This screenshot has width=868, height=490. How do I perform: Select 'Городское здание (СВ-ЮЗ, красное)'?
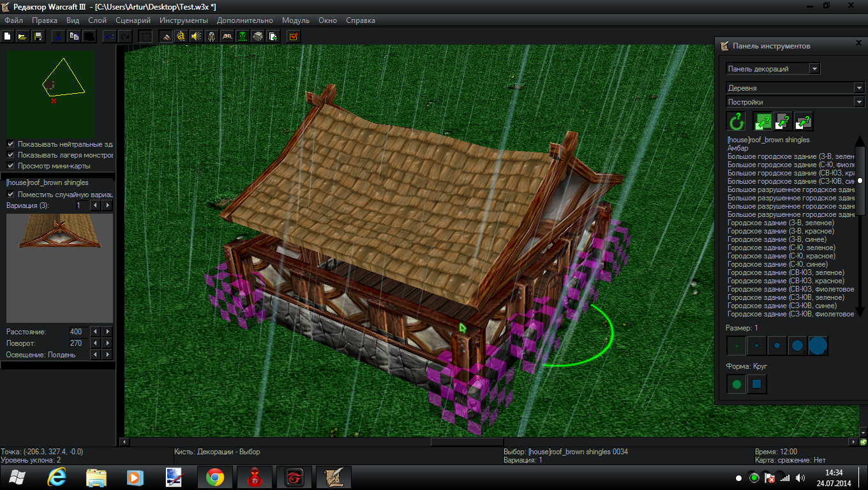coord(786,281)
